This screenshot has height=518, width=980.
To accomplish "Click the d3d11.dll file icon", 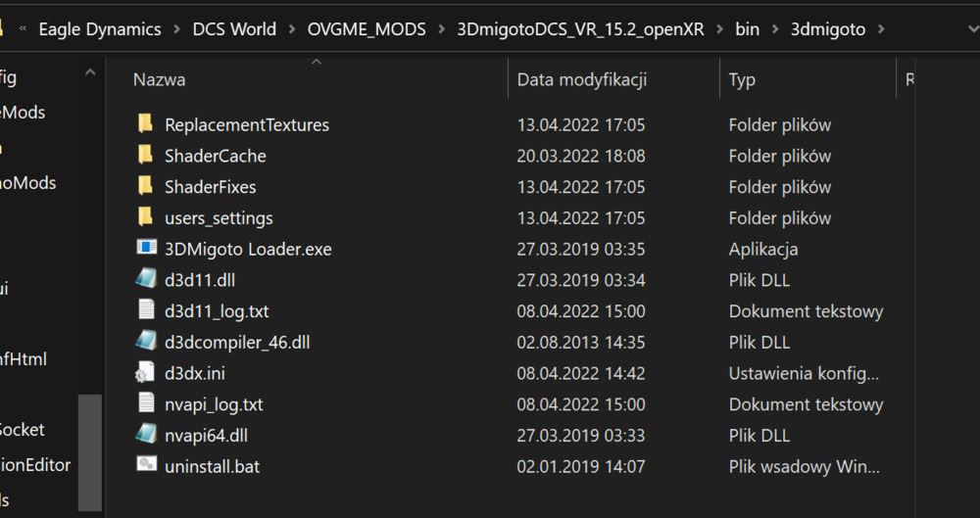I will [x=146, y=280].
